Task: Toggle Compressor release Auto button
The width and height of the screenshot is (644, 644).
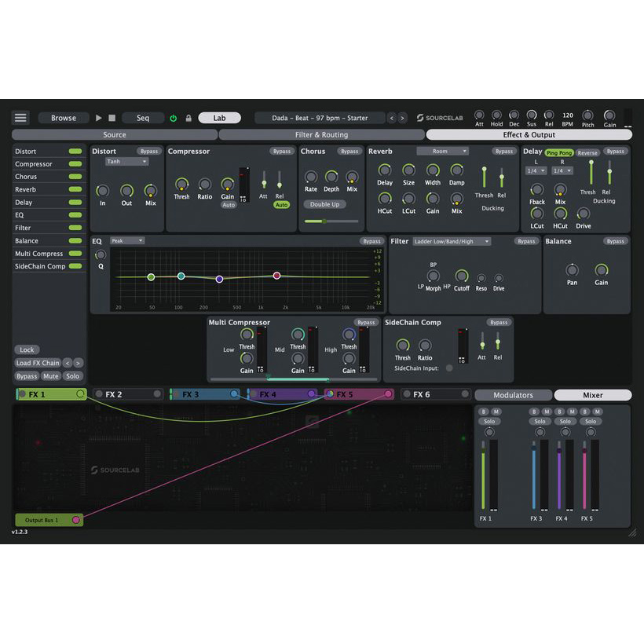Action: click(281, 204)
